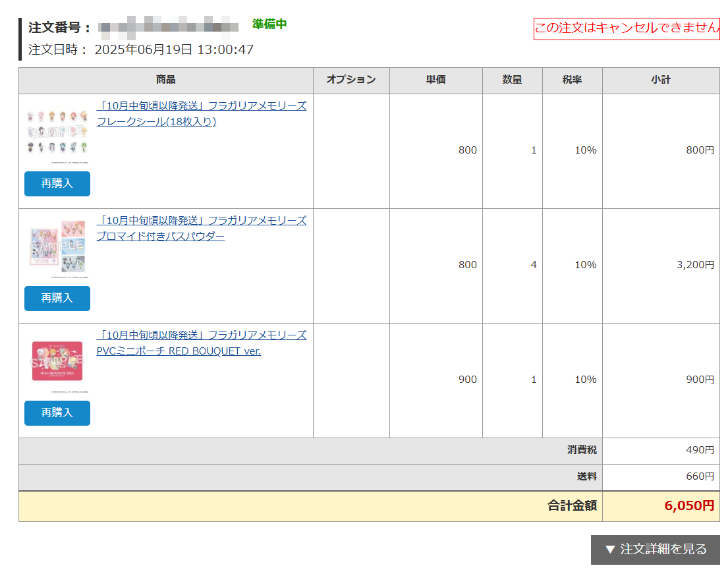Screen dimensions: 728x572
Task: Click the 合計金額 label
Action: pos(572,505)
